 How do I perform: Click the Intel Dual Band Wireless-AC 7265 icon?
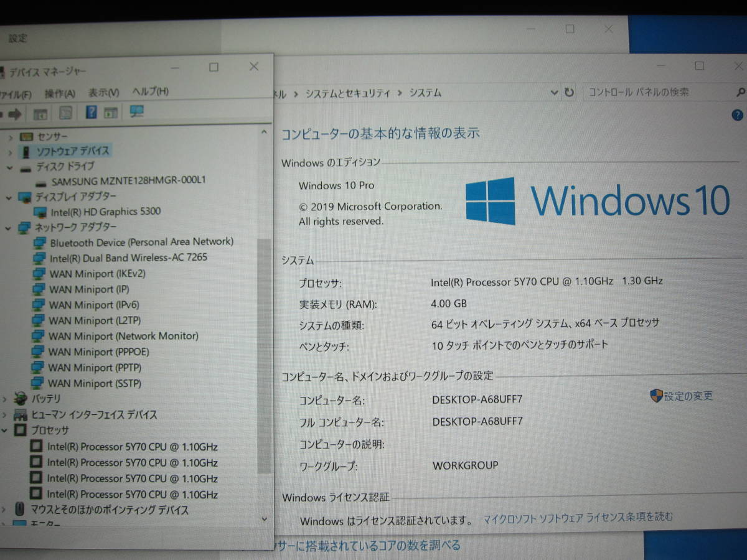[x=39, y=259]
